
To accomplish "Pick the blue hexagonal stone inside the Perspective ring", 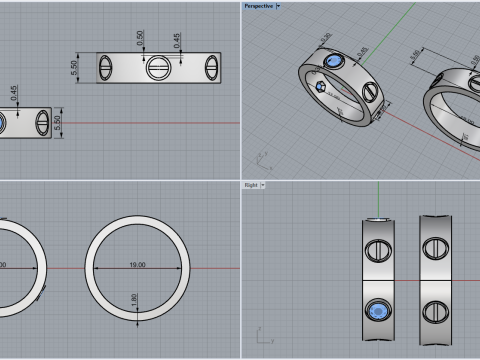I will pyautogui.click(x=320, y=87).
